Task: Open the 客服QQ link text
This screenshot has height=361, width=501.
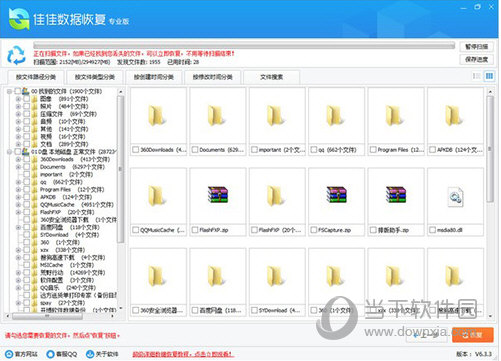Action: pos(67,354)
